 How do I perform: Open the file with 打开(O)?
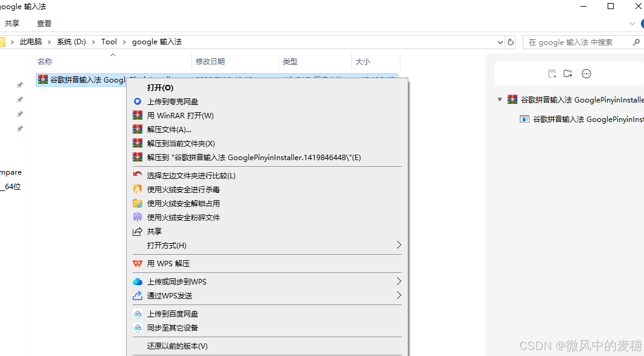pyautogui.click(x=160, y=87)
